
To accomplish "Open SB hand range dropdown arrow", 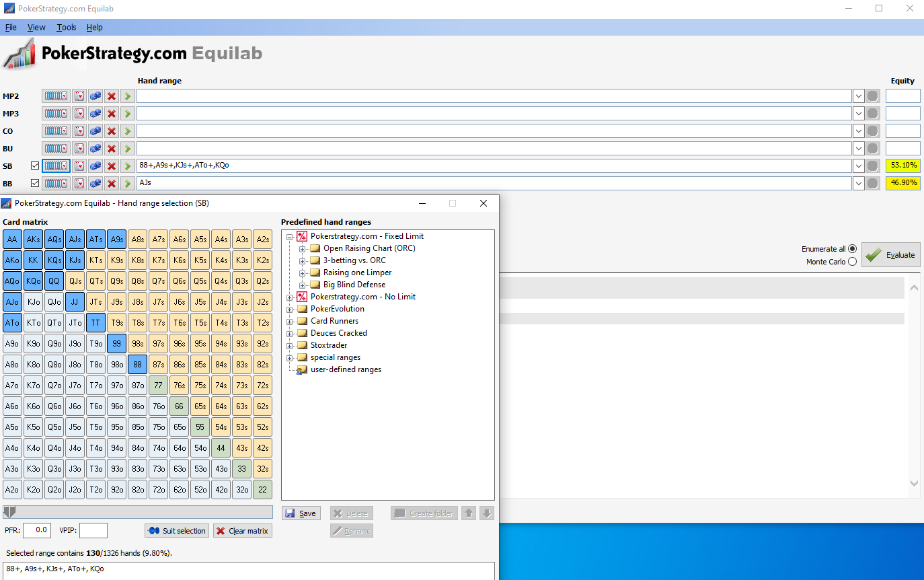I will click(x=858, y=166).
